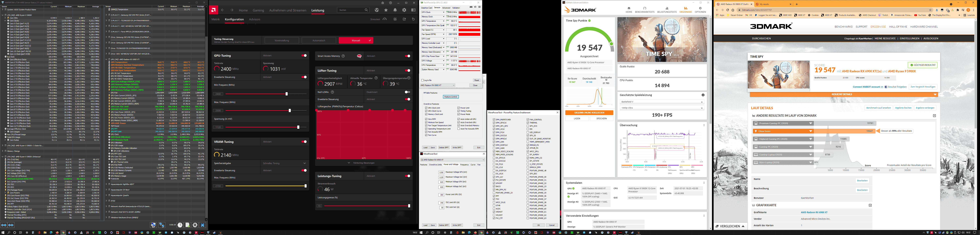Load a tuning profile via import icon
980x235 pixels.
395,19
